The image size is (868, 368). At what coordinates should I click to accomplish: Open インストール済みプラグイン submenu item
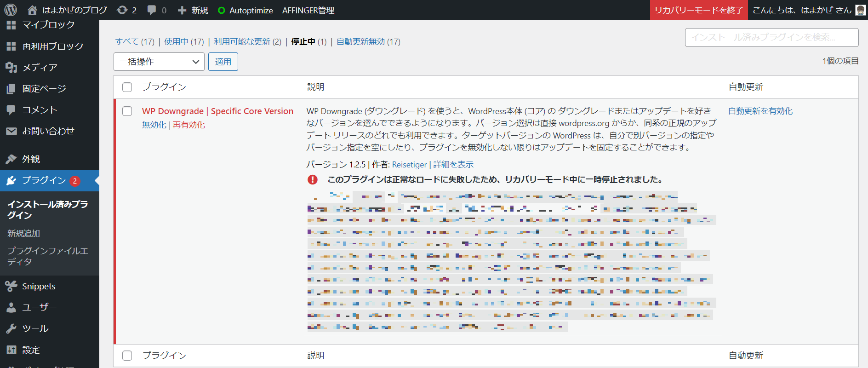point(48,209)
